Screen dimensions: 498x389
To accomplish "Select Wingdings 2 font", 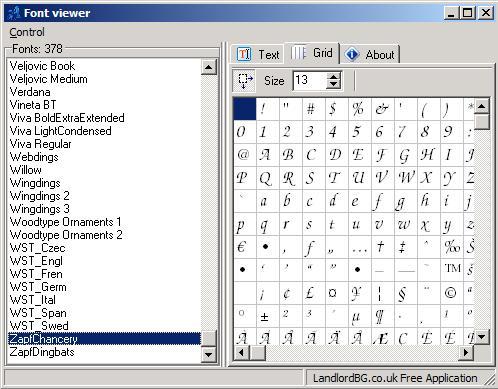I will (x=40, y=196).
